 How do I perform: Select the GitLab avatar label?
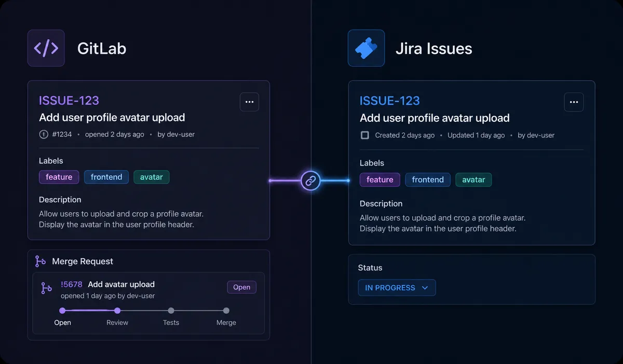(x=151, y=177)
